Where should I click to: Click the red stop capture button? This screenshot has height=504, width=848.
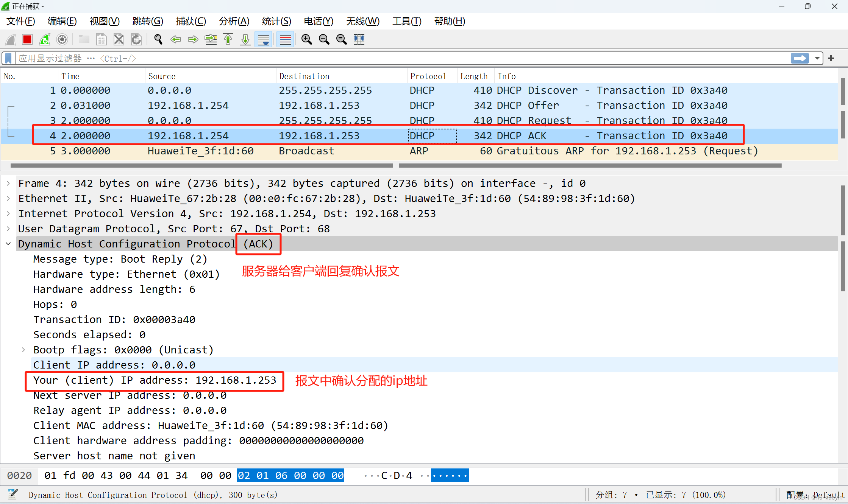tap(27, 39)
